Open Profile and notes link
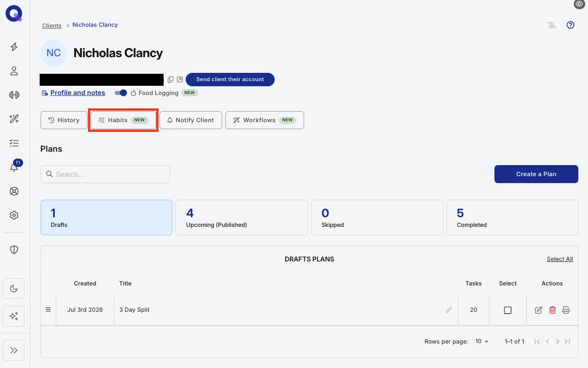 [x=78, y=93]
